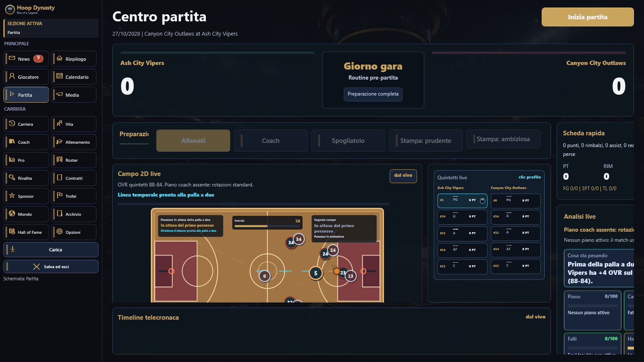Open the News envelope icon in sidebar

click(12, 59)
